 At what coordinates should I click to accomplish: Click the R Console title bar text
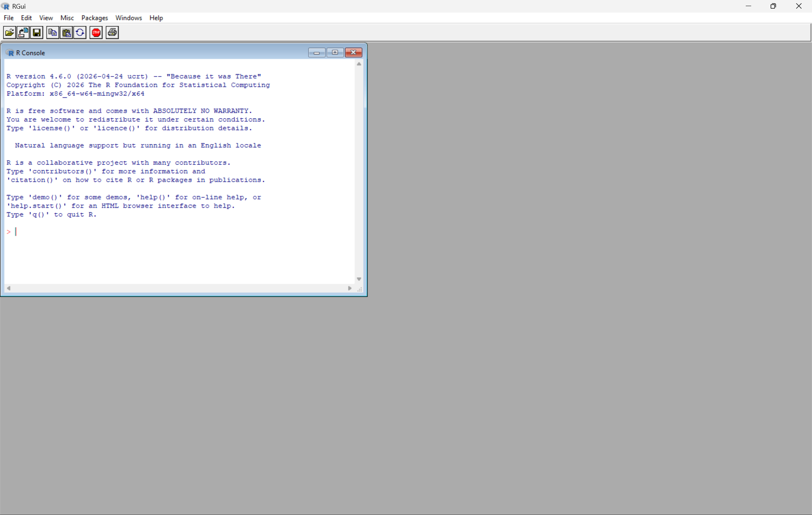(x=31, y=53)
